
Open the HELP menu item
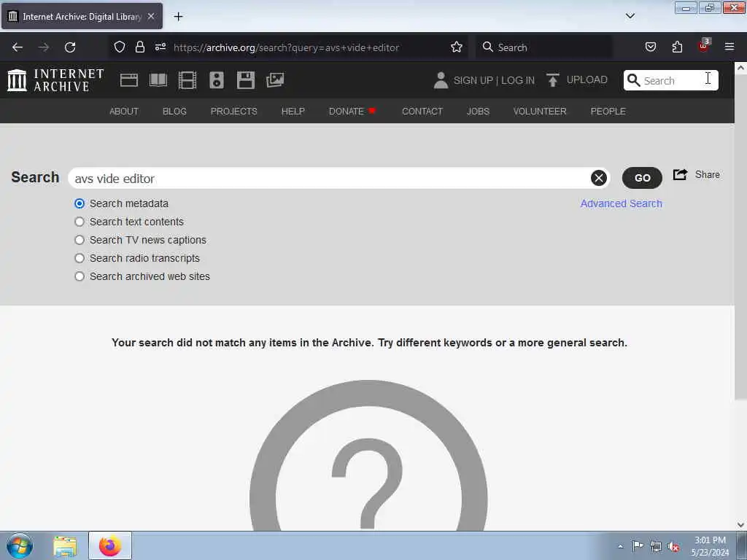pyautogui.click(x=293, y=111)
